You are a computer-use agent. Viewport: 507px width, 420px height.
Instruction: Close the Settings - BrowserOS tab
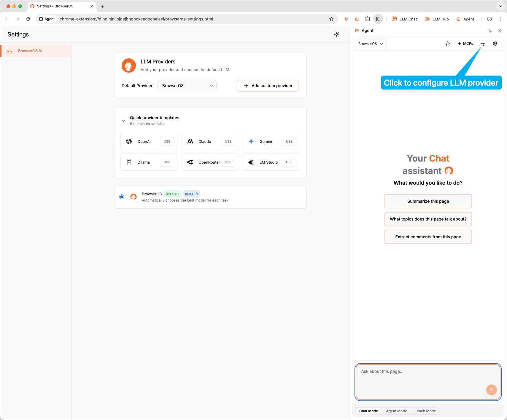pos(92,6)
